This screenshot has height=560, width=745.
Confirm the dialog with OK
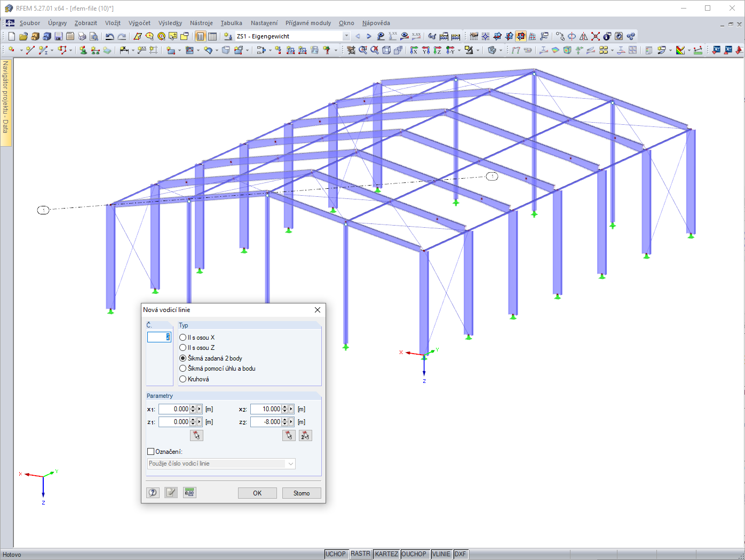click(257, 493)
